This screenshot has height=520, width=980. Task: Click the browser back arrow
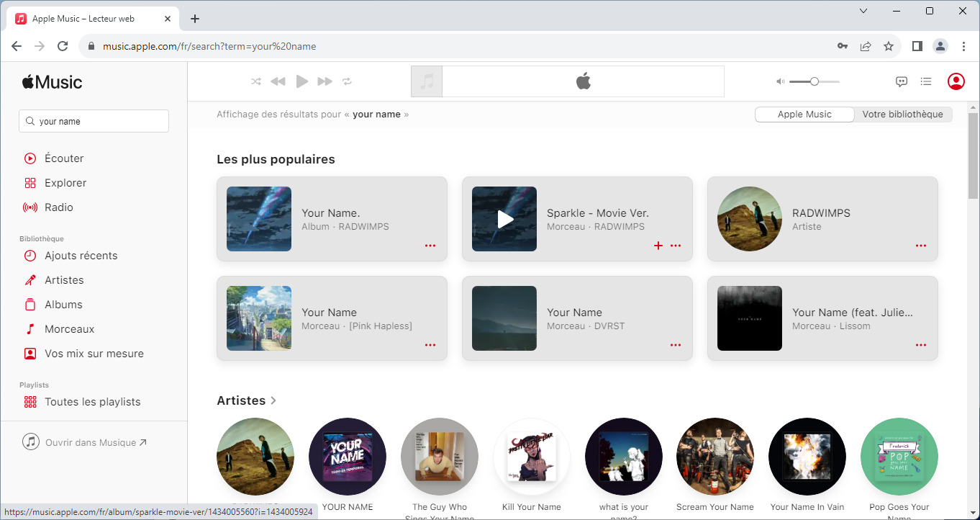pos(17,46)
